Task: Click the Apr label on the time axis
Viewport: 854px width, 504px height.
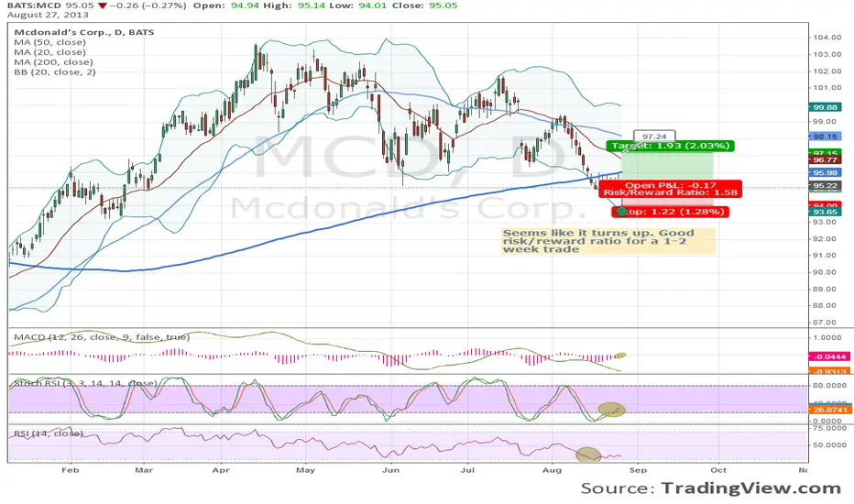Action: click(x=221, y=470)
